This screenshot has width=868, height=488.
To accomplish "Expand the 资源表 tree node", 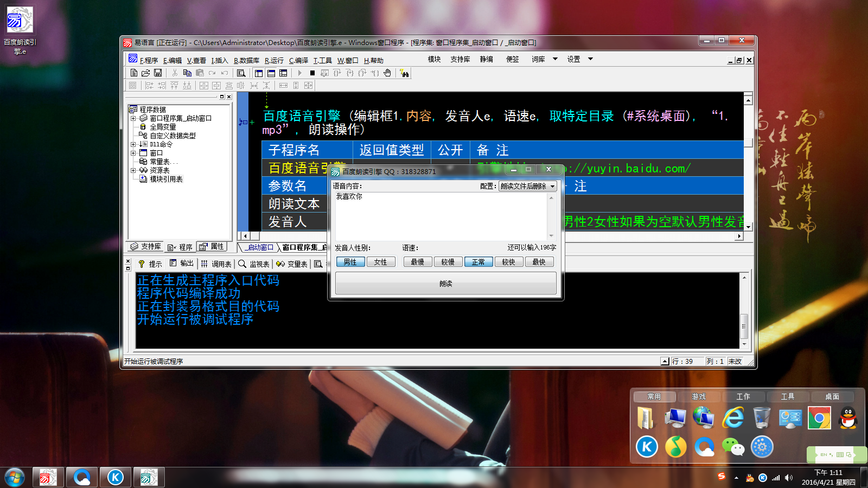I will coord(133,170).
